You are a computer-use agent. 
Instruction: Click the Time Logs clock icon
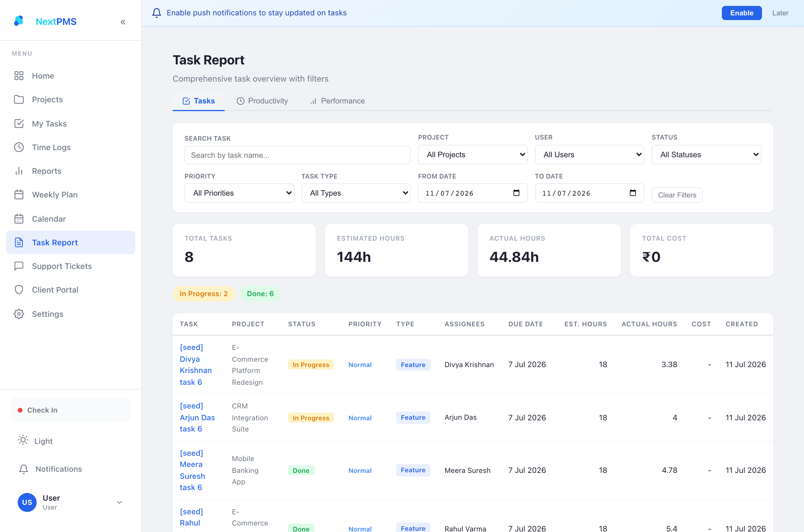click(19, 147)
